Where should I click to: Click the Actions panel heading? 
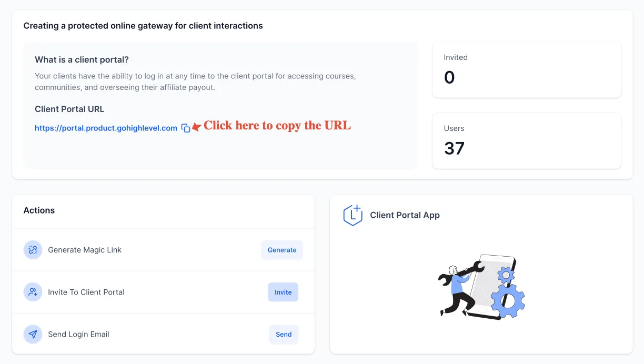click(x=39, y=210)
